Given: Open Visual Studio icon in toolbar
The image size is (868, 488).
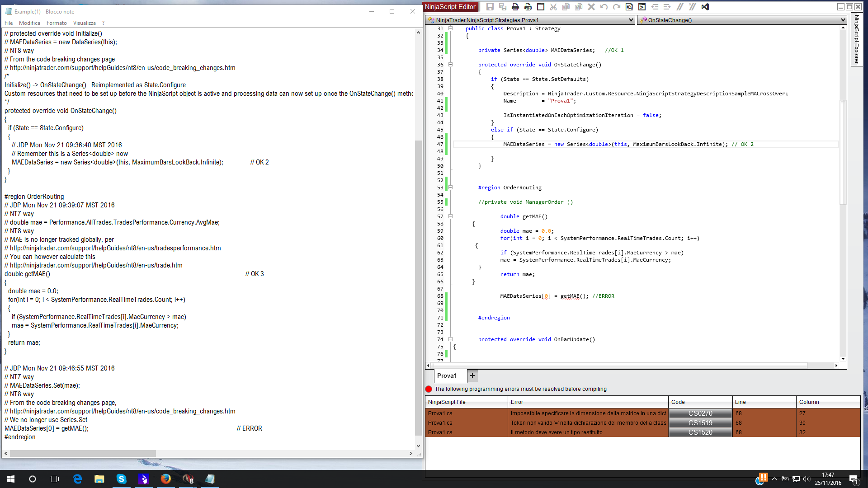Looking at the screenshot, I should [705, 7].
